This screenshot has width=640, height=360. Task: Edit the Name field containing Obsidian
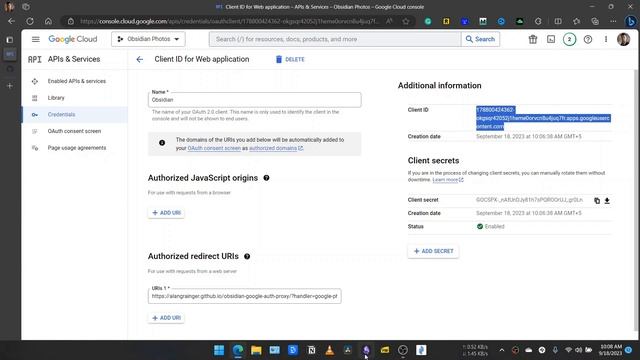pyautogui.click(x=254, y=100)
